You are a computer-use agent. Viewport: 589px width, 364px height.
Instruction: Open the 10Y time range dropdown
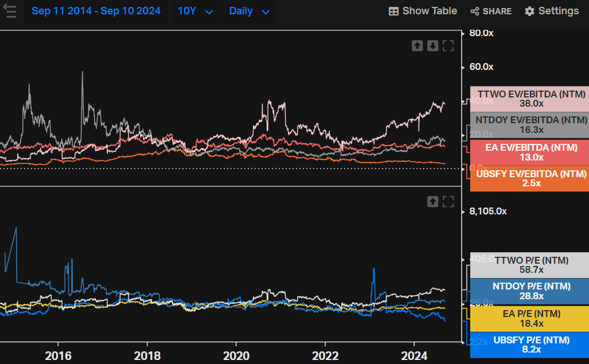tap(194, 10)
